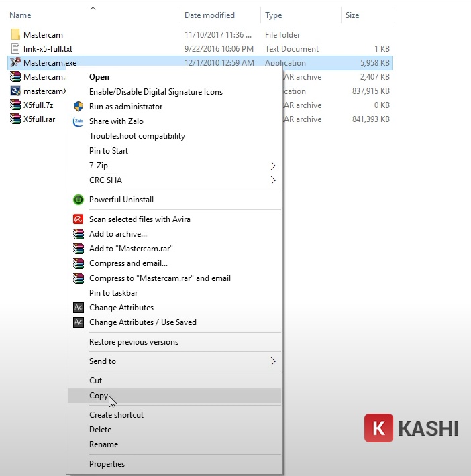
Task: Select Create shortcut
Action: 116,415
